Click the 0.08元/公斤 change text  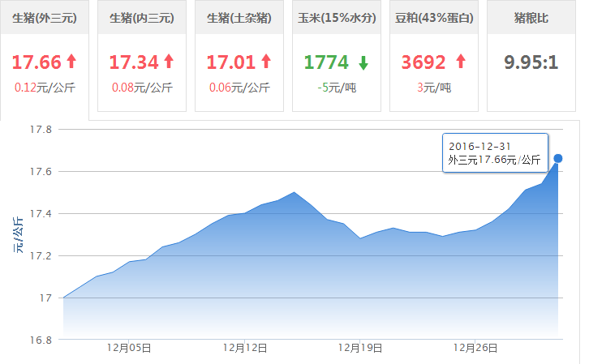(x=142, y=88)
